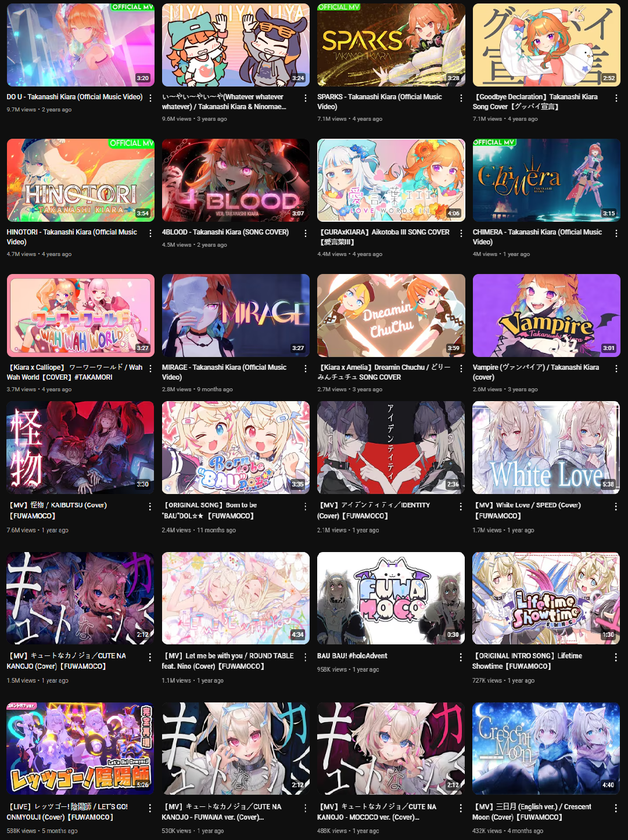
Task: Play the MIRAGE music video thumbnail
Action: [236, 315]
